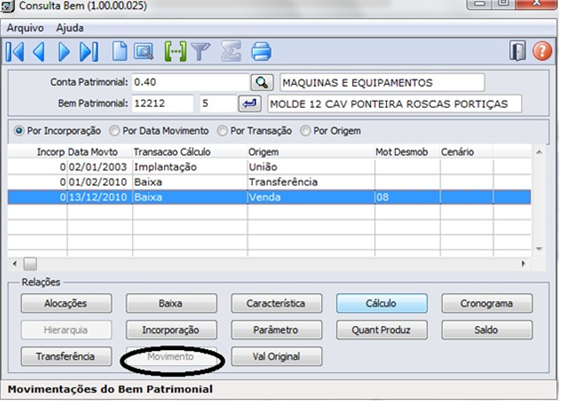Open the Cronograma relation
Screen dimensions: 567x401
point(487,303)
